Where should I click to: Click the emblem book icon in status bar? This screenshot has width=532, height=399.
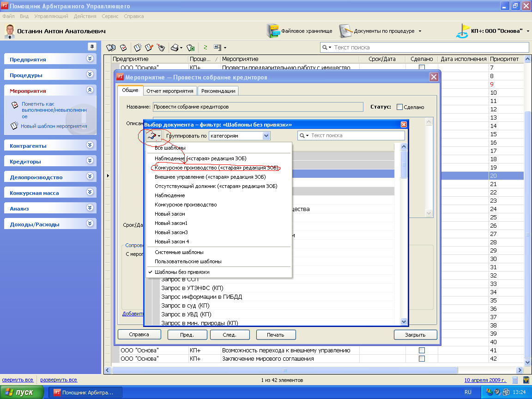(x=526, y=380)
